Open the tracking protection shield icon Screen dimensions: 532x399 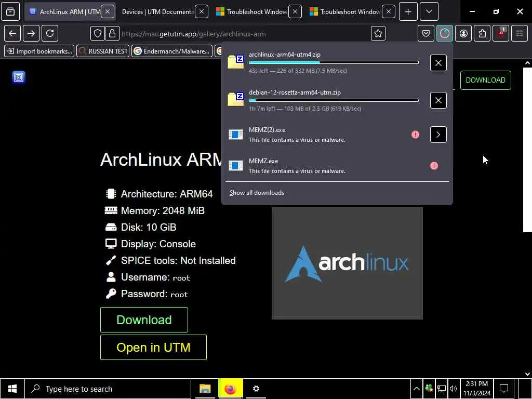click(x=98, y=34)
